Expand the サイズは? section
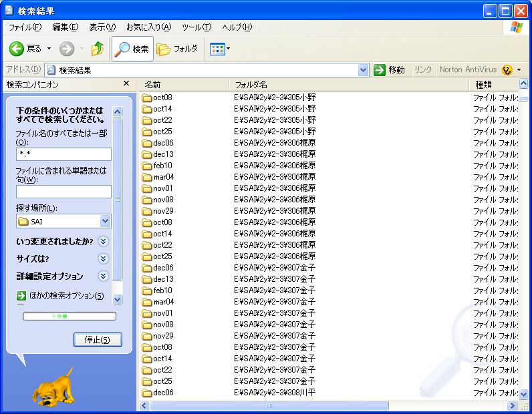 [x=103, y=259]
